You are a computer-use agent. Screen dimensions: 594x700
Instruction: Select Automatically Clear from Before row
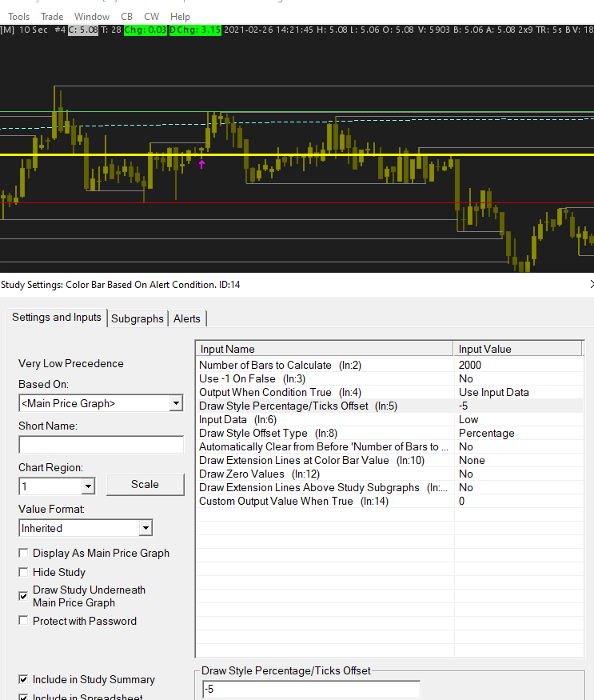coord(389,447)
